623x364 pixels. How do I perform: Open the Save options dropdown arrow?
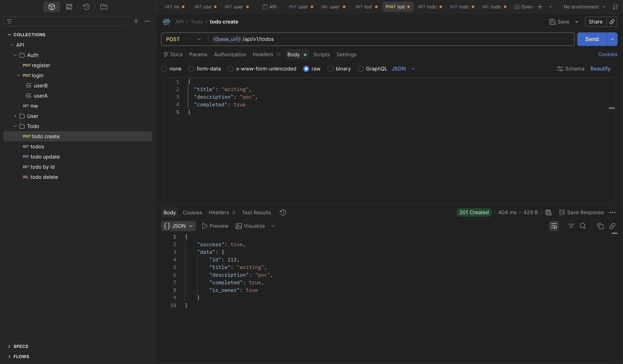(x=577, y=22)
